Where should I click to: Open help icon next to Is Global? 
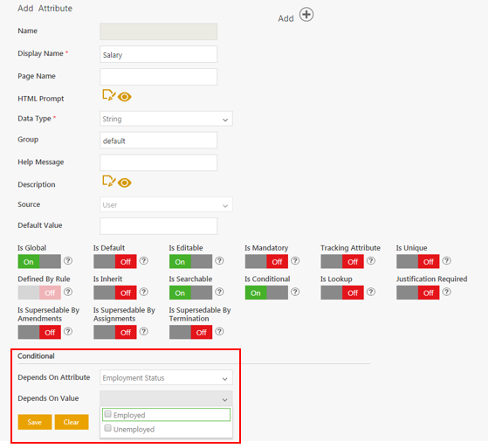coord(68,260)
